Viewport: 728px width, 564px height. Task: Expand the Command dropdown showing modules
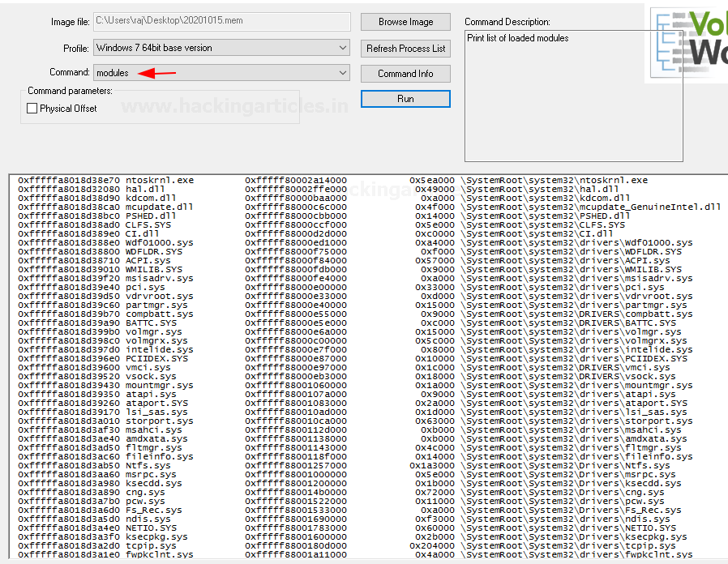point(221,73)
